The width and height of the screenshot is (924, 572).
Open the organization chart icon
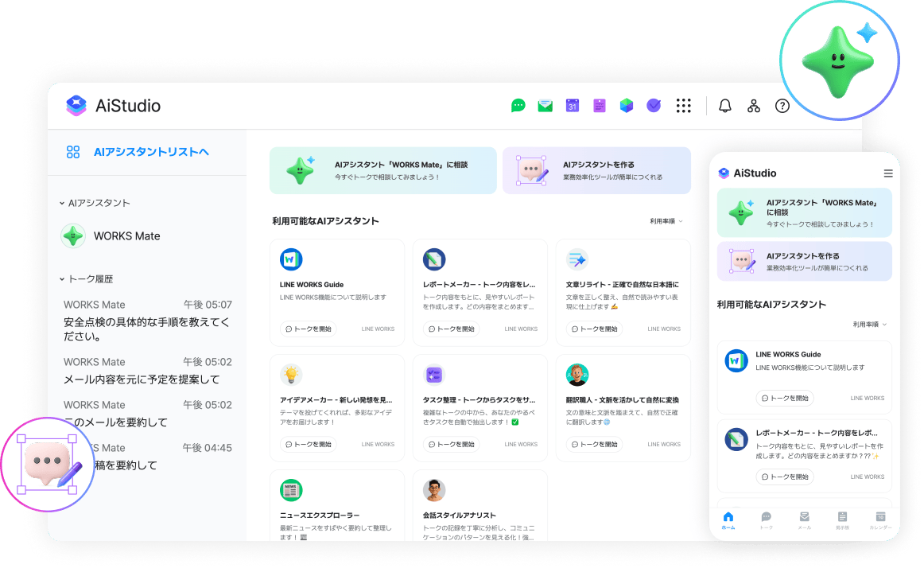click(x=754, y=106)
